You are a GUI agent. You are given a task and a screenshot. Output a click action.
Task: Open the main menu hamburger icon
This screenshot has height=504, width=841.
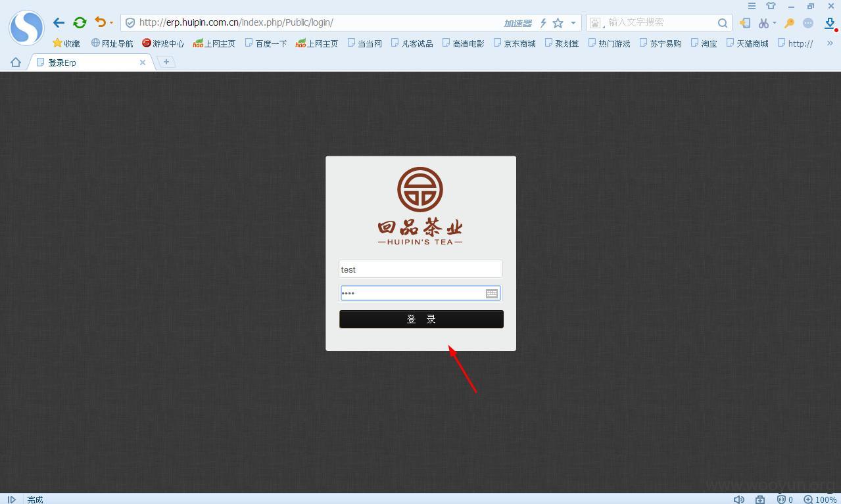752,6
